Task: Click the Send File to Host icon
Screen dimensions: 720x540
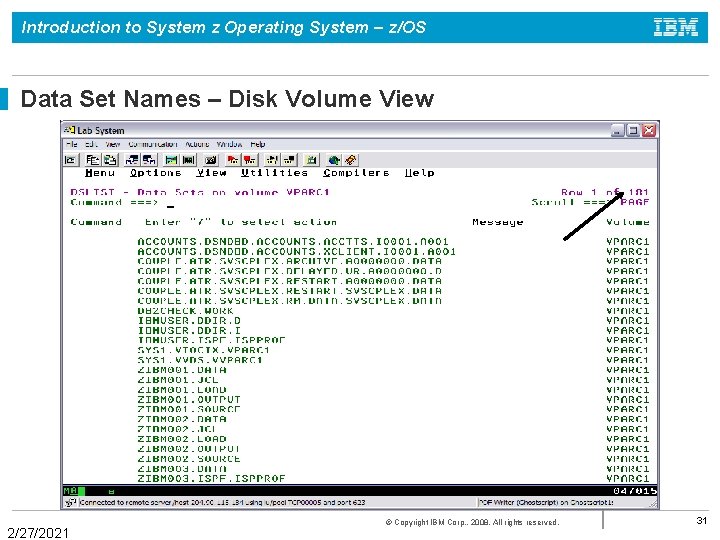Action: point(132,160)
